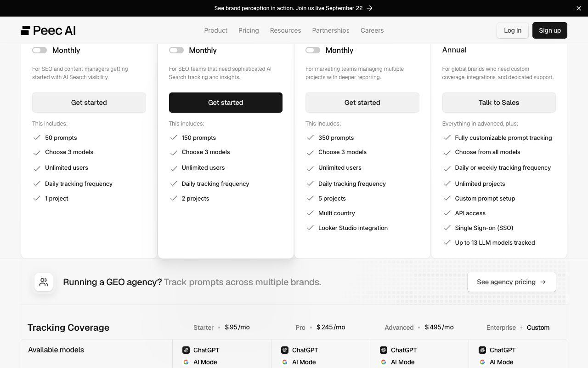Screen dimensions: 588x368
Task: Click the Pro $245/mo column header
Action: 320,328
